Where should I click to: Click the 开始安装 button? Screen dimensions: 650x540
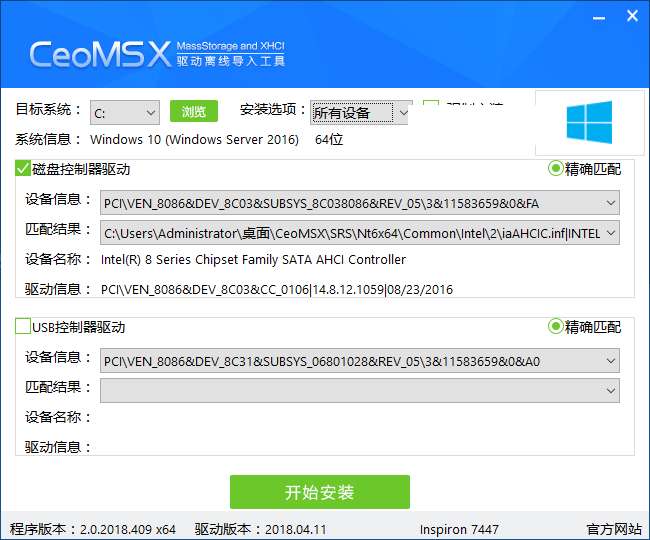320,492
